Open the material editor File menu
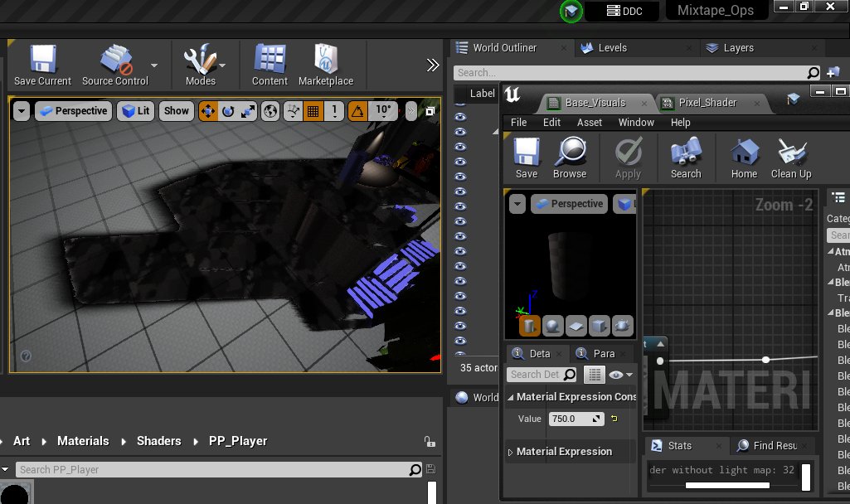The image size is (850, 504). pos(519,123)
